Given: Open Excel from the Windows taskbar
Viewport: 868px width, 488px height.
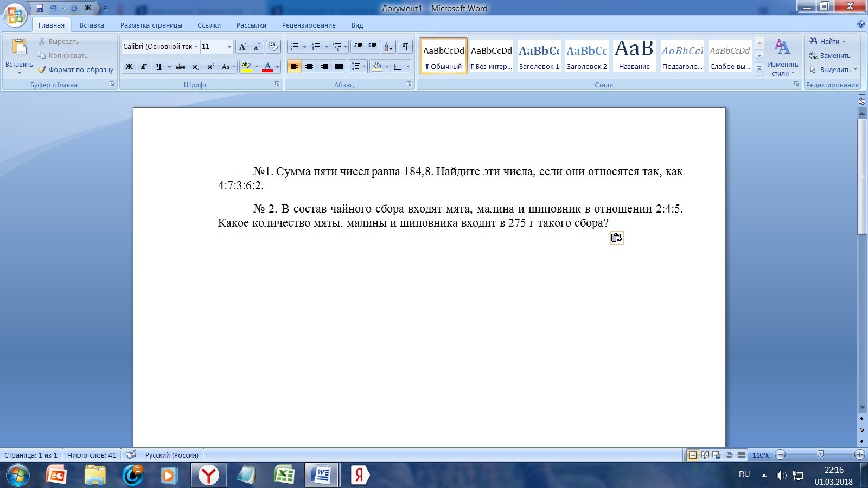Looking at the screenshot, I should tap(284, 476).
